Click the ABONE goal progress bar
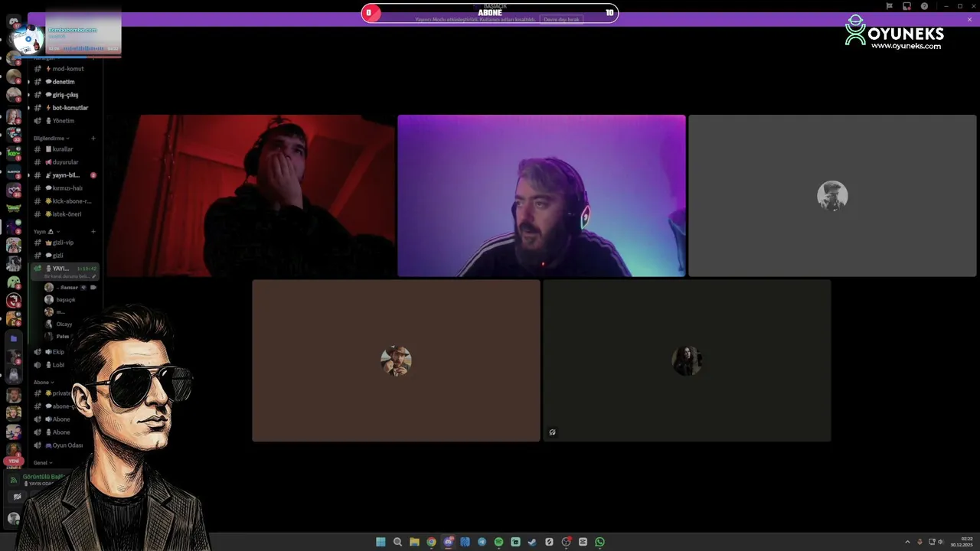Screen dimensions: 980x551 [490, 13]
